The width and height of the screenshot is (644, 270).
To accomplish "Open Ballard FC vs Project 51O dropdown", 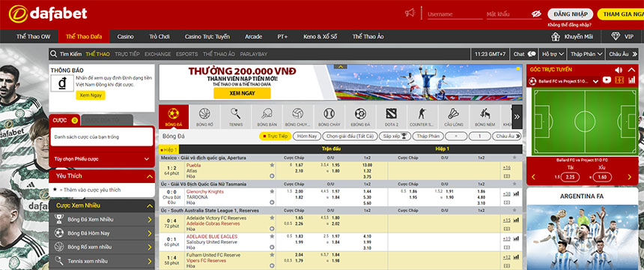I will tap(564, 81).
